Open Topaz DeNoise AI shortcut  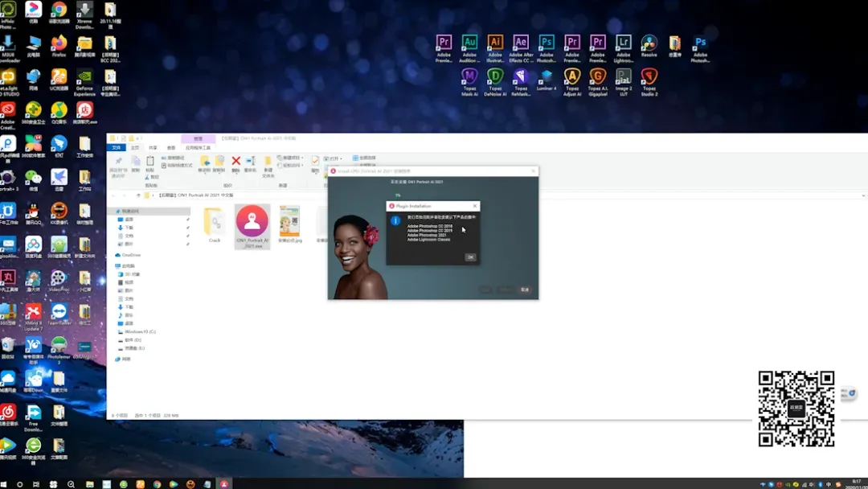[495, 83]
